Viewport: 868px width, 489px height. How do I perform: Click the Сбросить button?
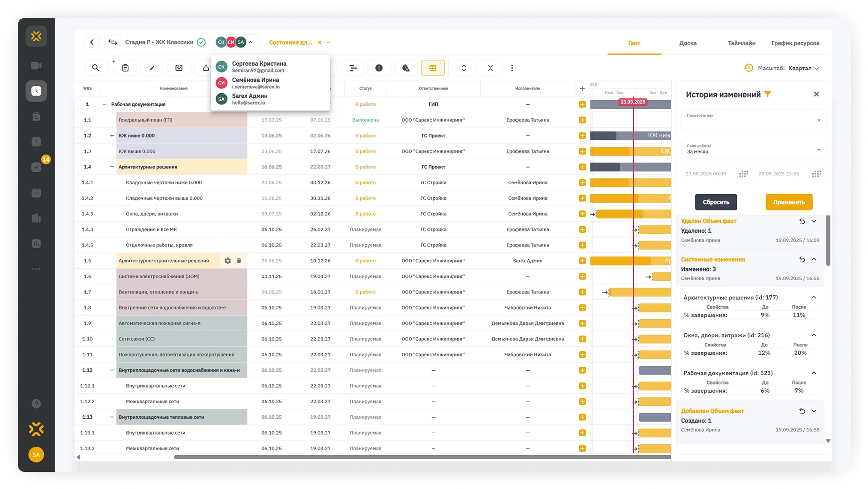716,202
